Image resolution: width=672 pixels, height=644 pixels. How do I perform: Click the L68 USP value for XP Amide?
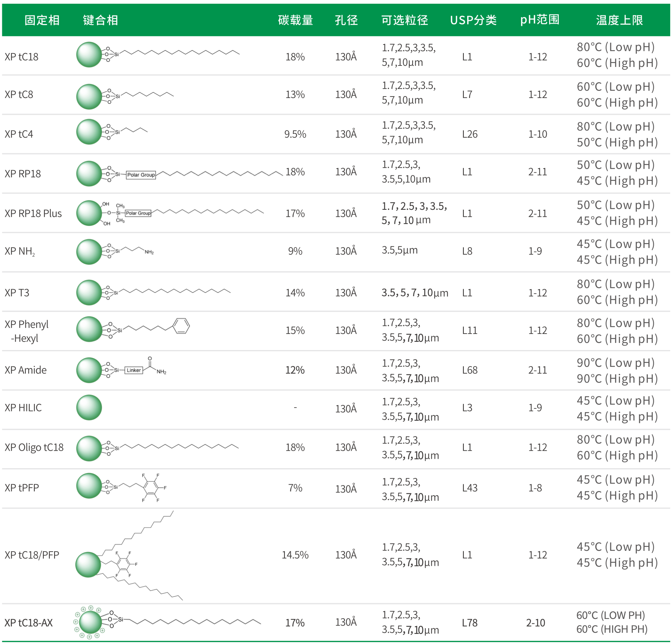coord(470,370)
